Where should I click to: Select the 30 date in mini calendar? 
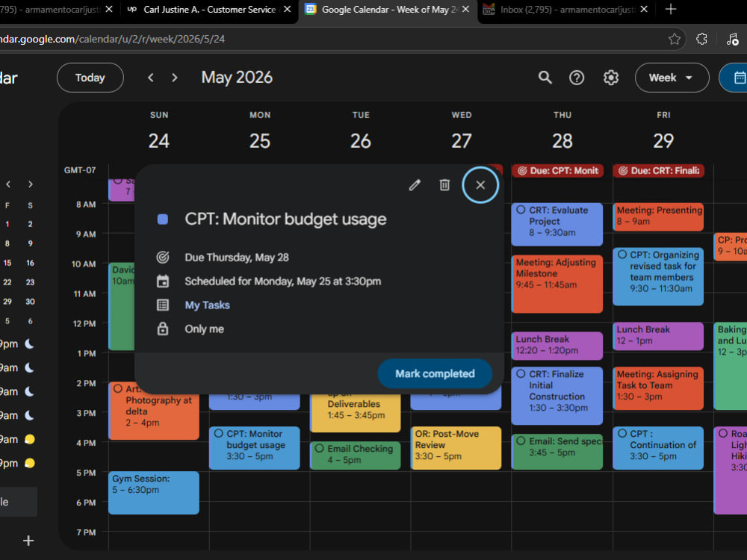30,302
